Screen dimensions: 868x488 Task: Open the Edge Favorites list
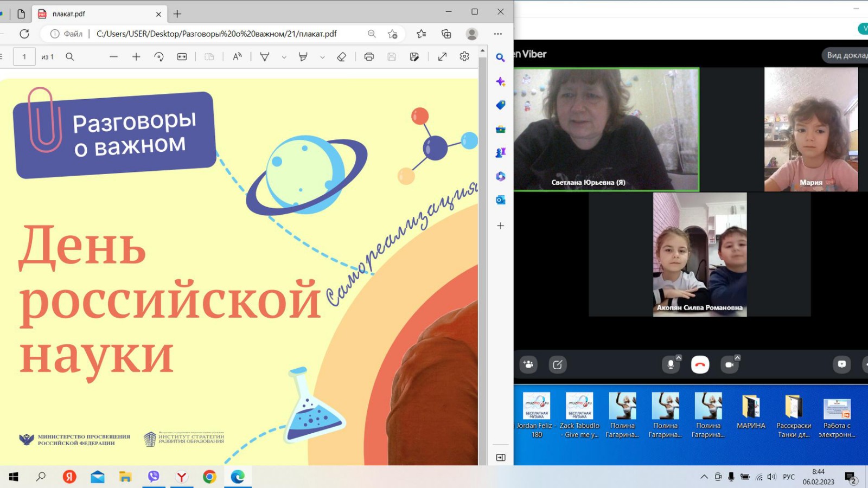pyautogui.click(x=422, y=34)
